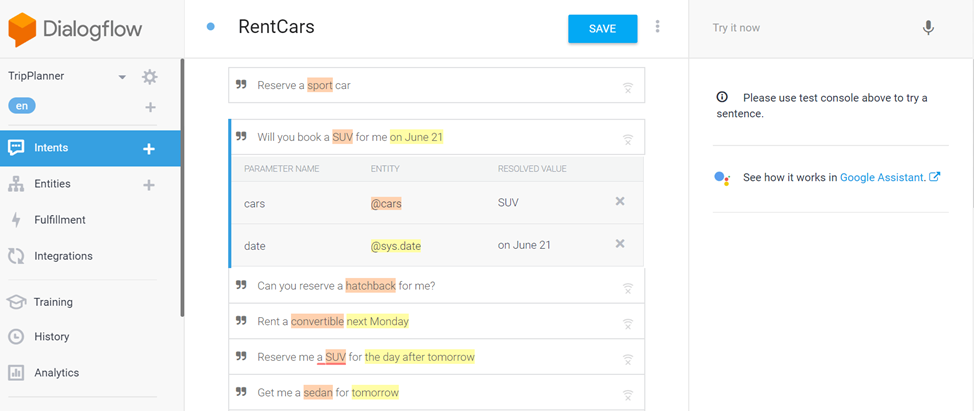The width and height of the screenshot is (974, 411).
Task: Click the plus icon to create new entity
Action: coord(149,185)
